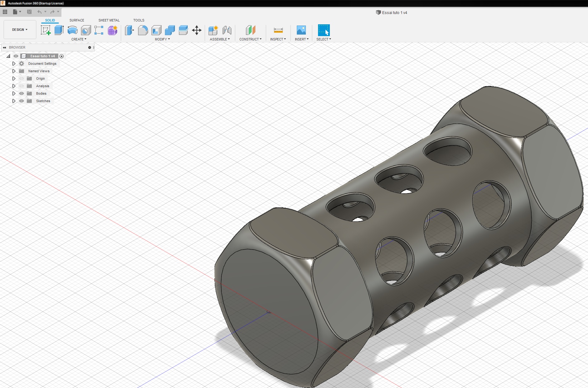Expand the Origin tree node

tap(14, 78)
